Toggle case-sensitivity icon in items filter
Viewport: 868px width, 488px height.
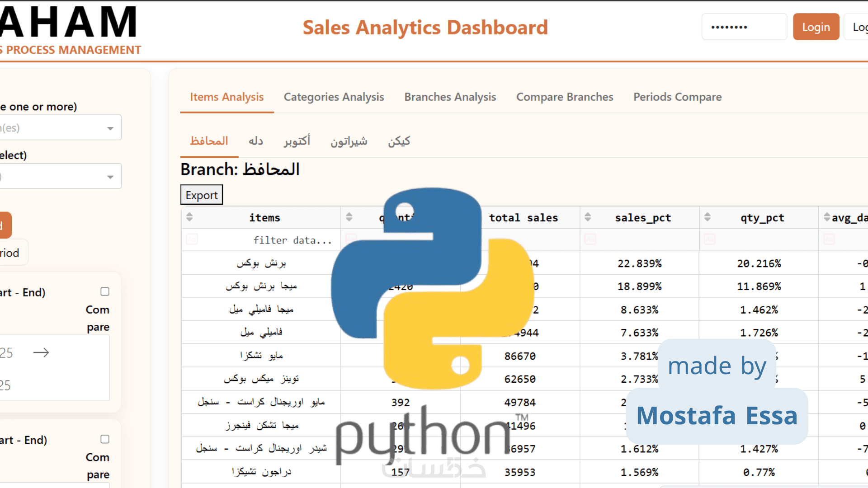point(192,239)
